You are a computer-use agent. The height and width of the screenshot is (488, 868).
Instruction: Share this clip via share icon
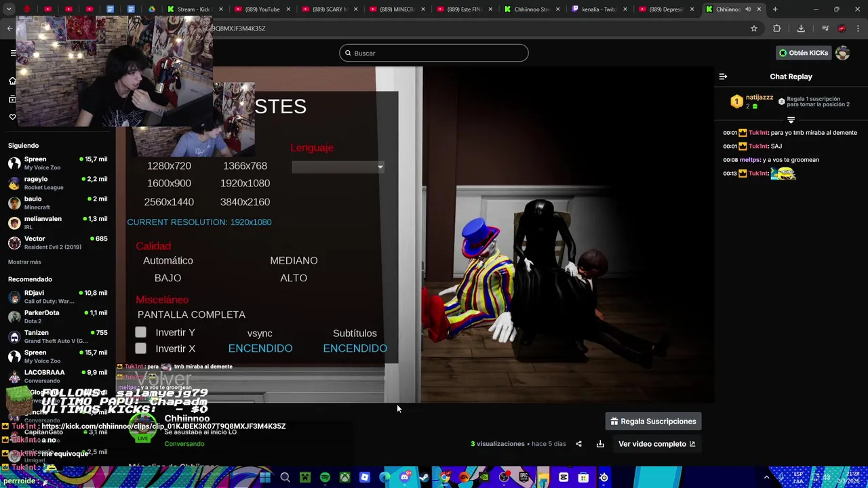(578, 444)
